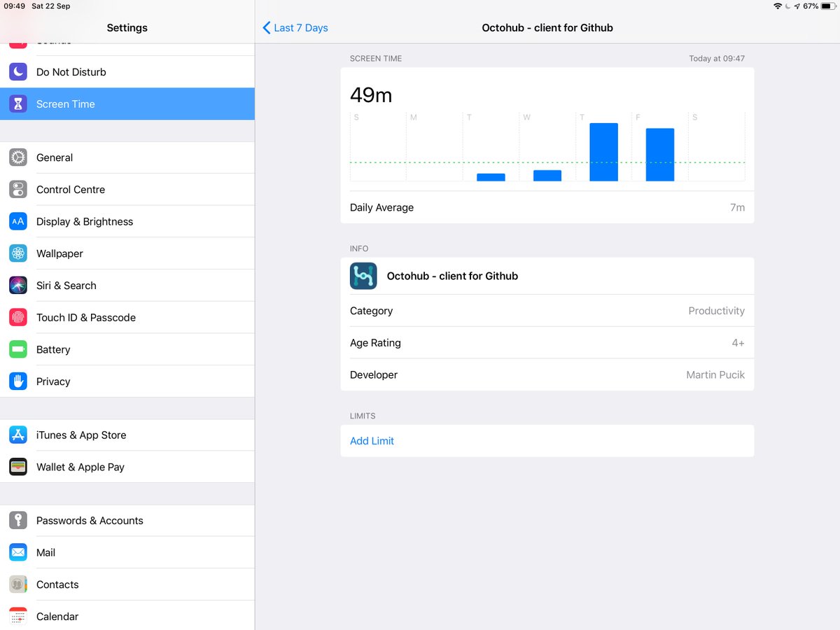Tap the 09:49 clock in status bar
Image resolution: width=840 pixels, height=630 pixels.
pos(14,6)
